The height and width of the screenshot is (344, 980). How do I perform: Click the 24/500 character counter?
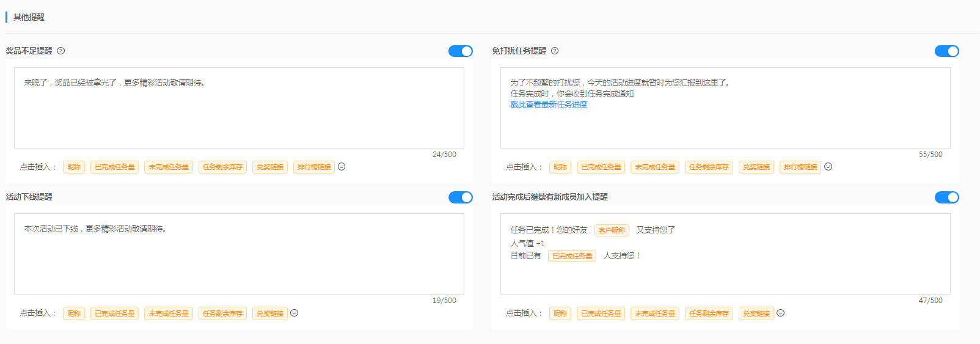pos(444,155)
